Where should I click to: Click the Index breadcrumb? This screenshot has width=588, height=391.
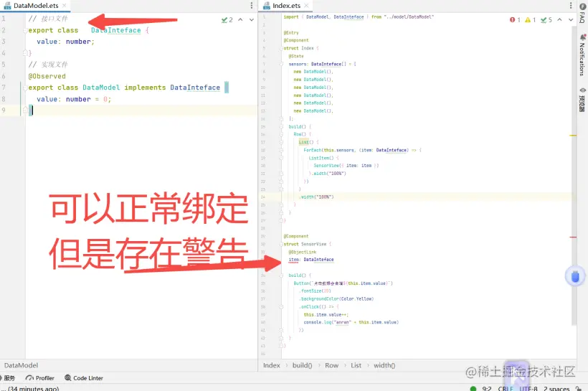click(272, 365)
